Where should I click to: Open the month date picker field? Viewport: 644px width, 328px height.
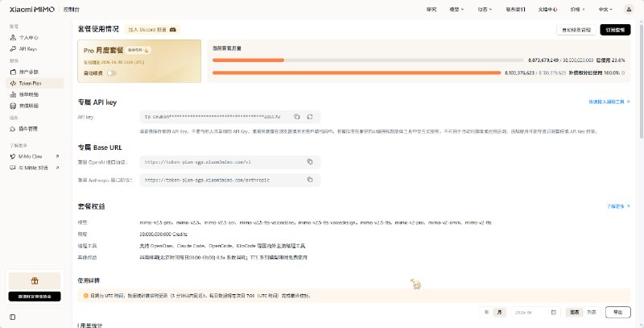click(x=535, y=313)
